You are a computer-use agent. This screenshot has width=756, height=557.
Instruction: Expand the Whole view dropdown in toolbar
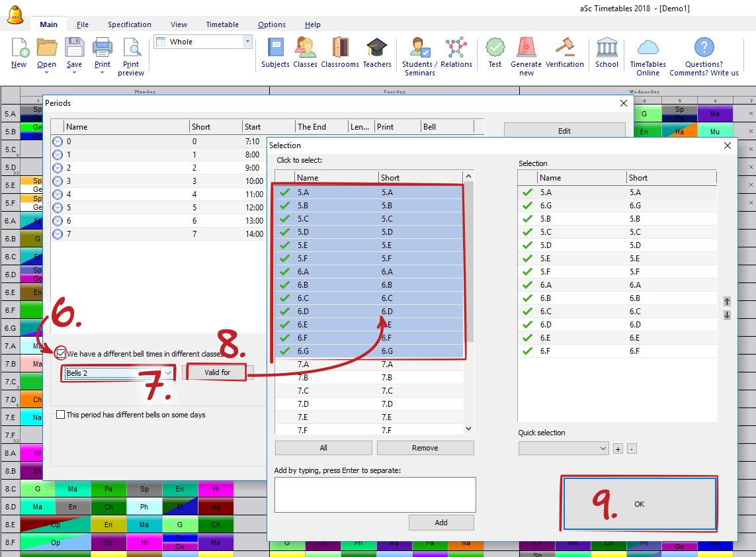(x=248, y=42)
